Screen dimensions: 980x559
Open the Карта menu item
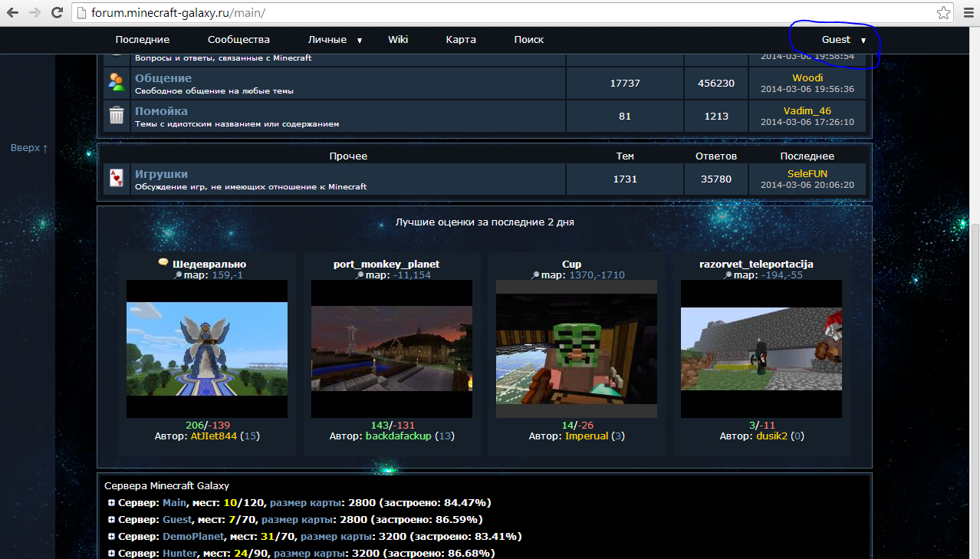point(461,40)
